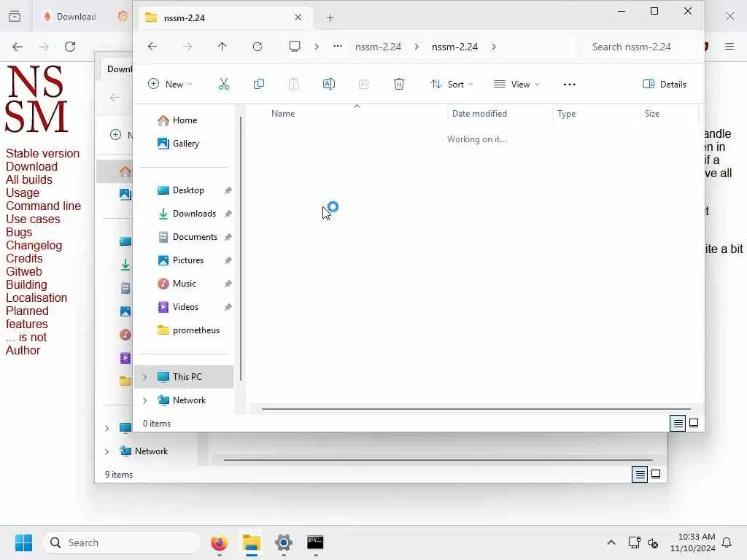
Task: Select the nssm-2.24 Explorer tab
Action: 224,17
